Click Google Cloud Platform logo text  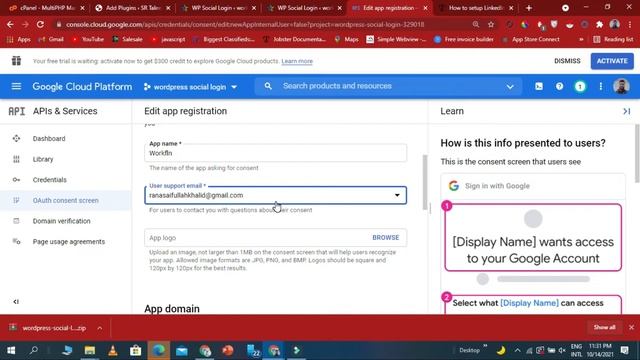point(82,87)
